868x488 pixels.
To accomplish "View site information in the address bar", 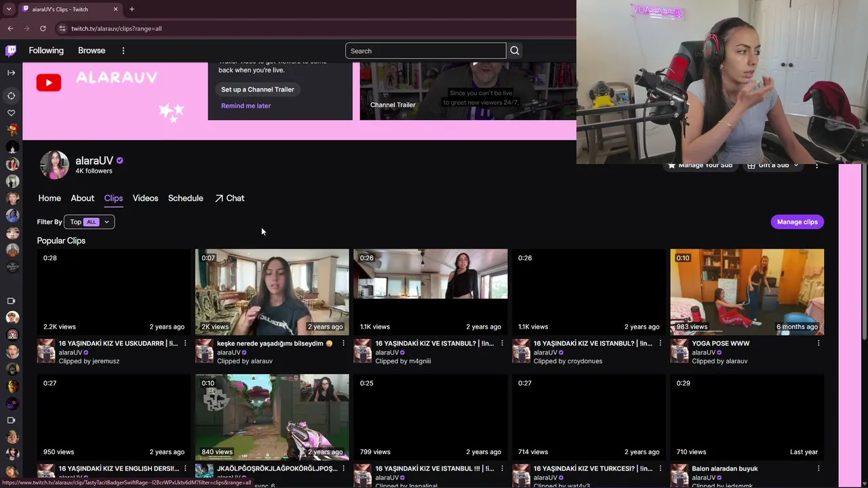I will 62,28.
